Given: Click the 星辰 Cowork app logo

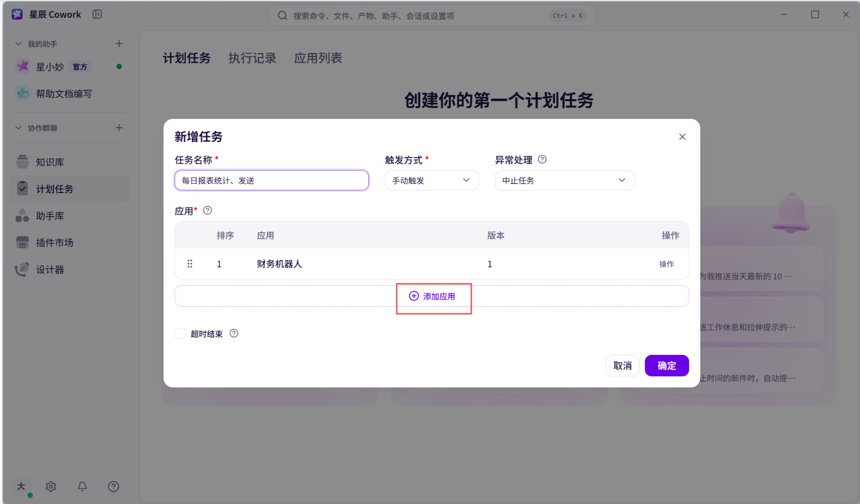Looking at the screenshot, I should [x=17, y=14].
